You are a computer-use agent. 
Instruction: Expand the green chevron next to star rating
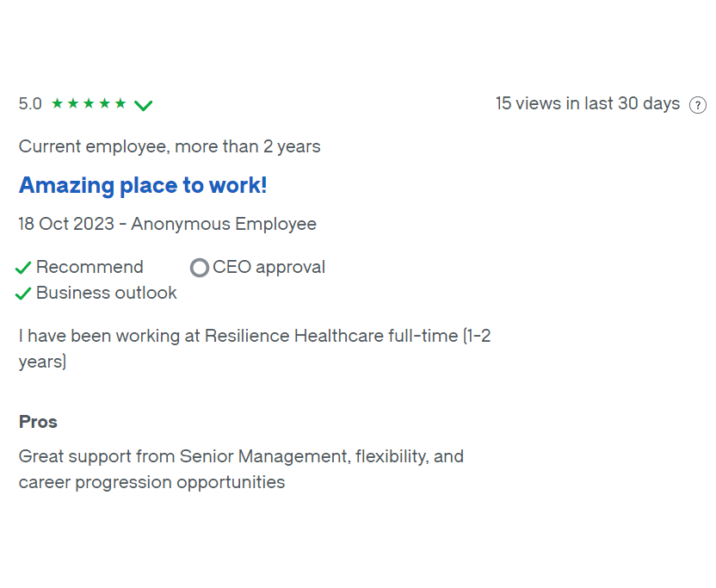click(x=144, y=105)
